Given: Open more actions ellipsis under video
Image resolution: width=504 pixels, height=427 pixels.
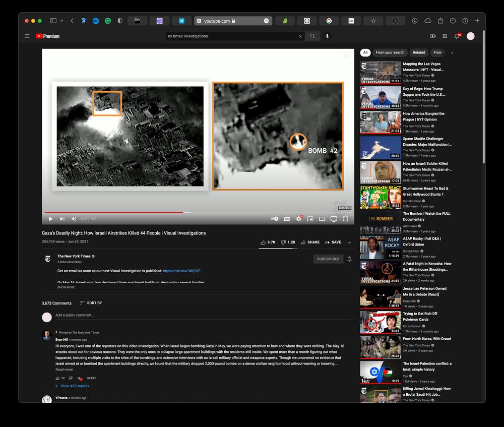Looking at the screenshot, I should [x=349, y=242].
